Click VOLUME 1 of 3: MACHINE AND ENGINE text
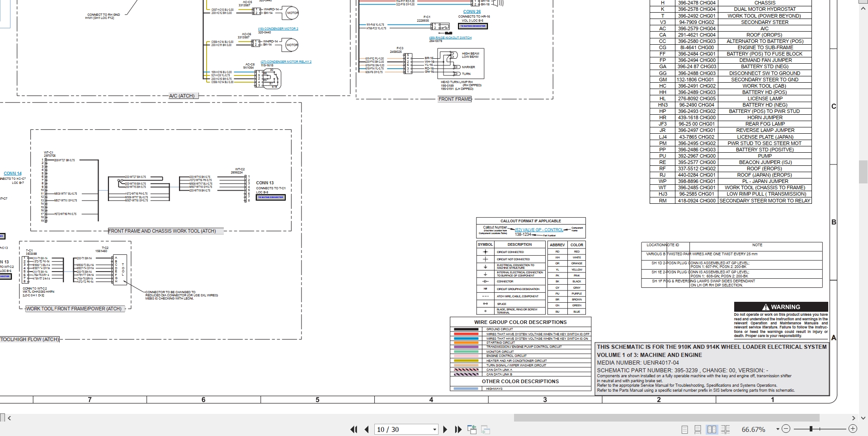The image size is (868, 436). coord(649,355)
